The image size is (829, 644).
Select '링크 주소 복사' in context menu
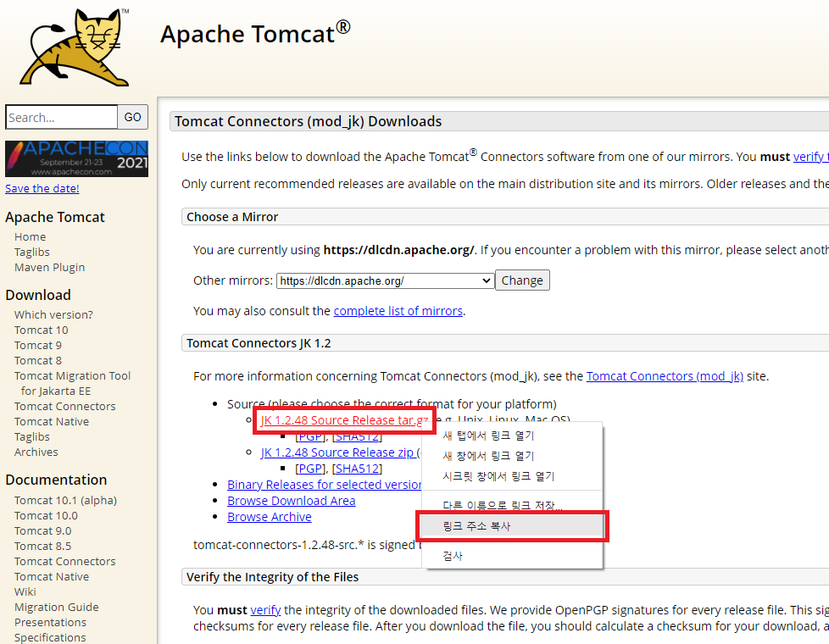pyautogui.click(x=512, y=526)
